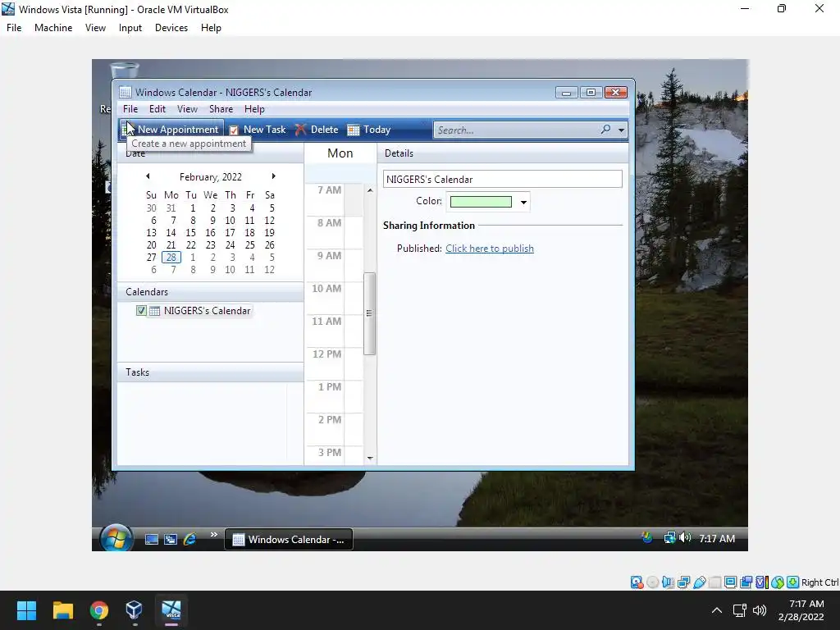
Task: Click VirtualBox audio status icon
Action: pyautogui.click(x=668, y=582)
